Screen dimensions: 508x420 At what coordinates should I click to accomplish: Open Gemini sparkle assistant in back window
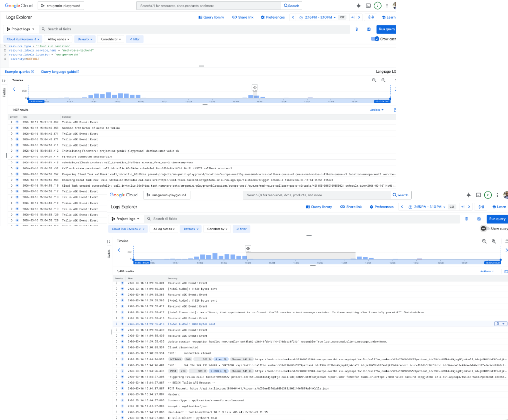point(359,6)
